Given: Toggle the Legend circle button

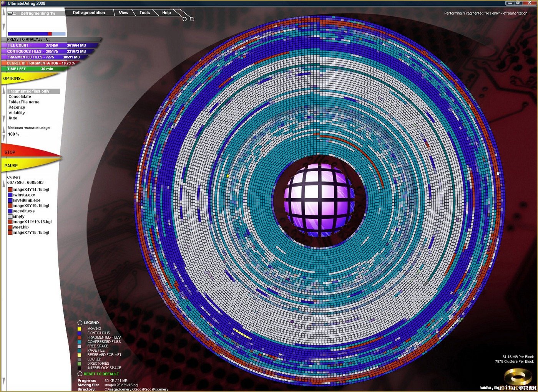Looking at the screenshot, I should [80, 323].
